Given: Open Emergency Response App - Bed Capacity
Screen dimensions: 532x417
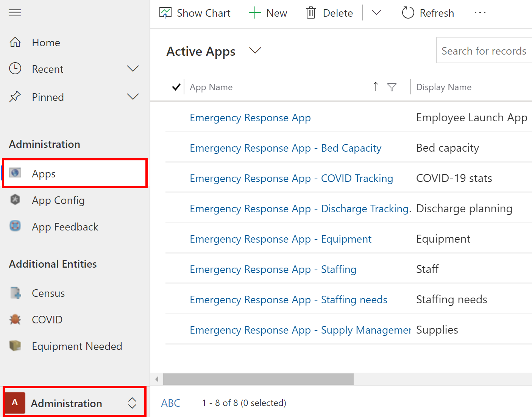Looking at the screenshot, I should pos(286,148).
